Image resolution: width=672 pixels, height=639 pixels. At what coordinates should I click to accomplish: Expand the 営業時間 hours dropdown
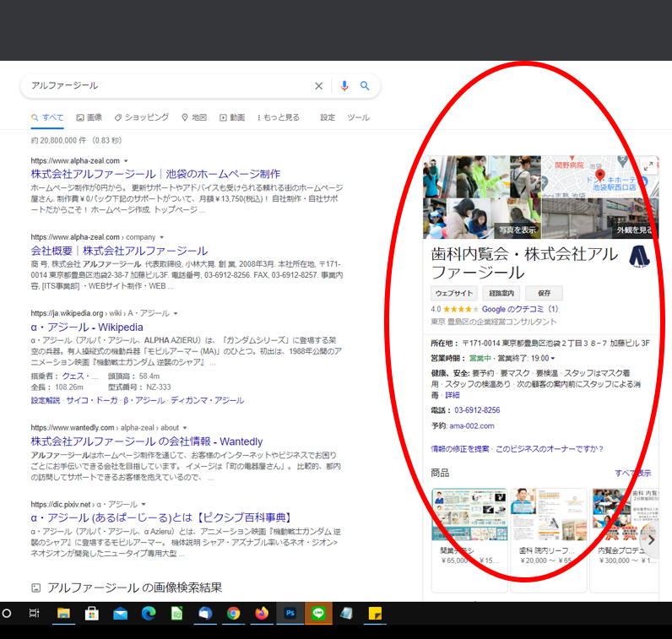[552, 358]
